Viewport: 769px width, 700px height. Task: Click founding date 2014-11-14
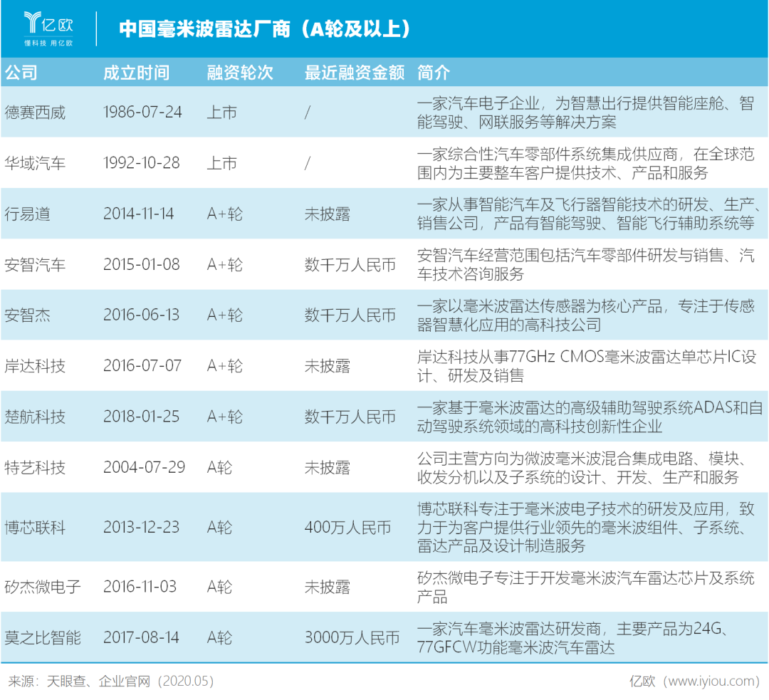pyautogui.click(x=138, y=214)
